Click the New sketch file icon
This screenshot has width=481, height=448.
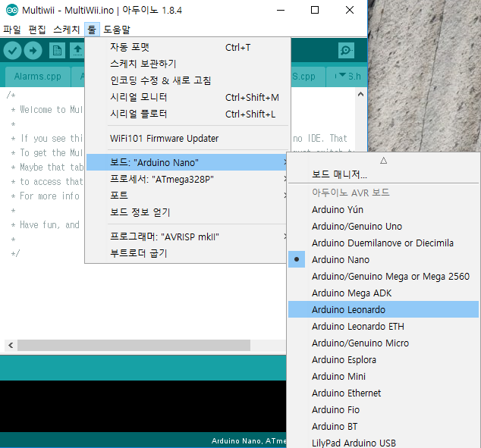pyautogui.click(x=57, y=50)
